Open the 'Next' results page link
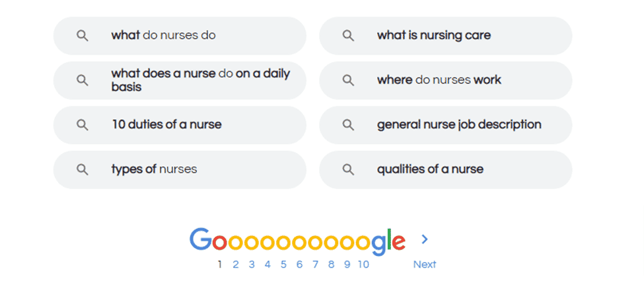The width and height of the screenshot is (644, 291). [x=425, y=265]
